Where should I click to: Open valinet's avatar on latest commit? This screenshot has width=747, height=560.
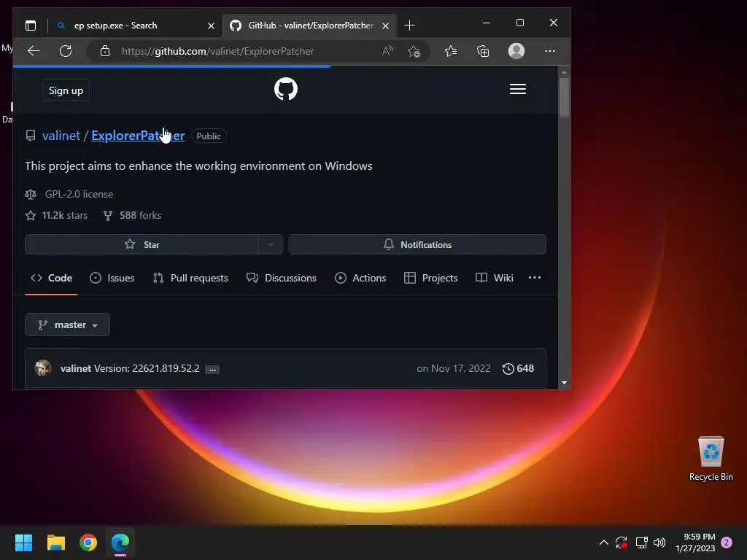click(43, 368)
